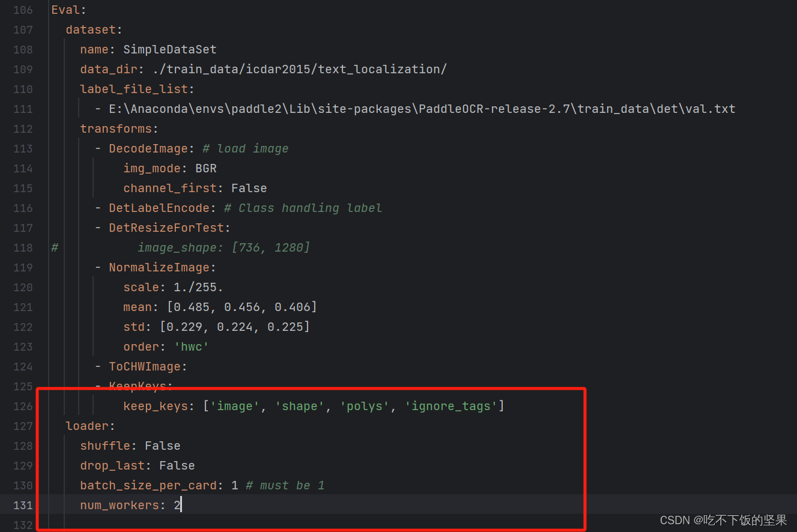
Task: Select the NormalizeImage transform entry
Action: pyautogui.click(x=160, y=267)
